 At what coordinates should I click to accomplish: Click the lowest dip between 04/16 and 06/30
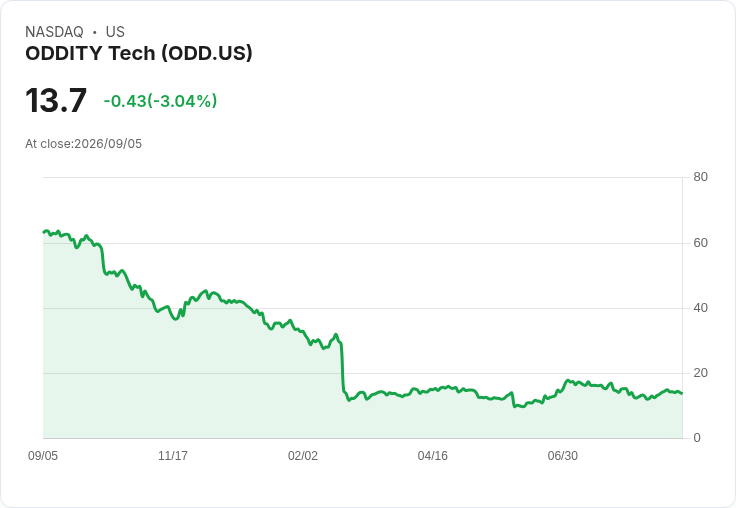pyautogui.click(x=515, y=406)
